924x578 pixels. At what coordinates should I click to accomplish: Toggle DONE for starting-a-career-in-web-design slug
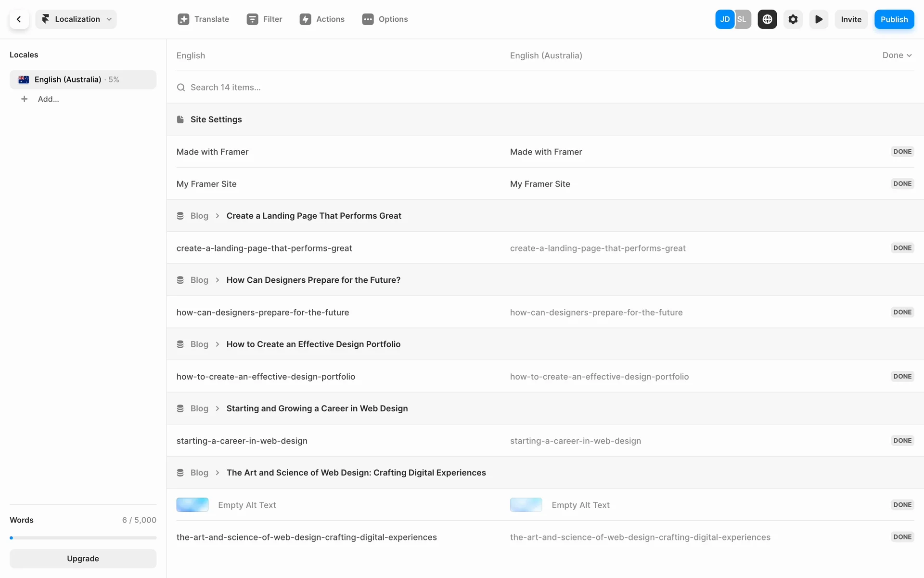[x=902, y=441]
